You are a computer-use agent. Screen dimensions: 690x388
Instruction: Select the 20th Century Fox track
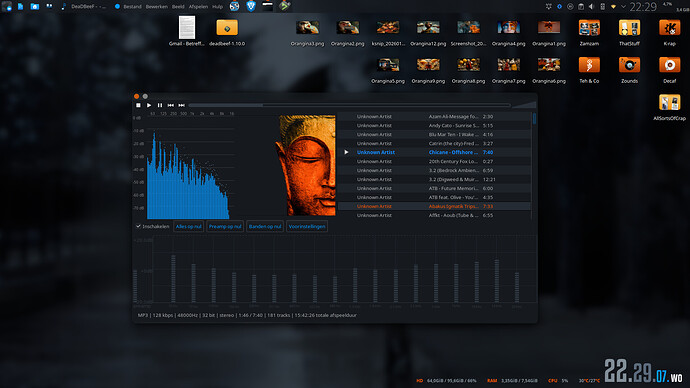[x=434, y=161]
